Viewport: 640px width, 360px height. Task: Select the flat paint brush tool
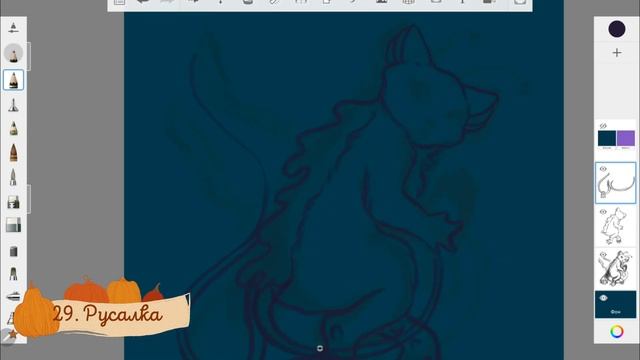tap(13, 202)
